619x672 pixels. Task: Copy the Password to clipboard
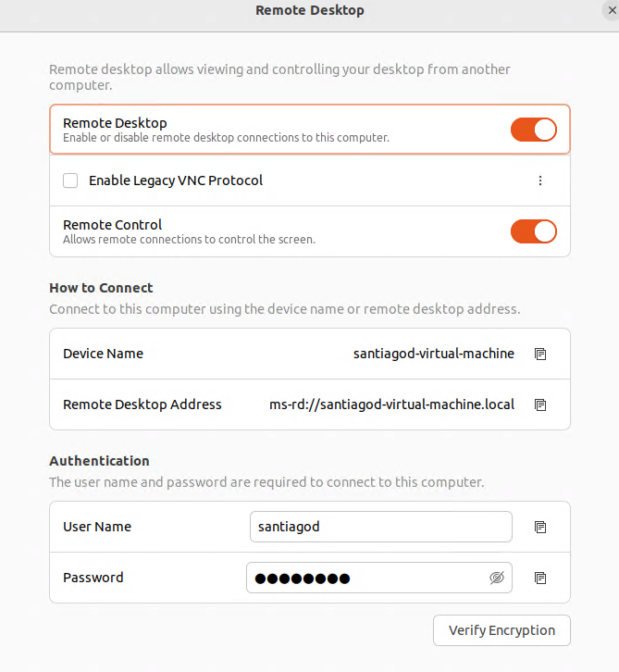coord(540,578)
